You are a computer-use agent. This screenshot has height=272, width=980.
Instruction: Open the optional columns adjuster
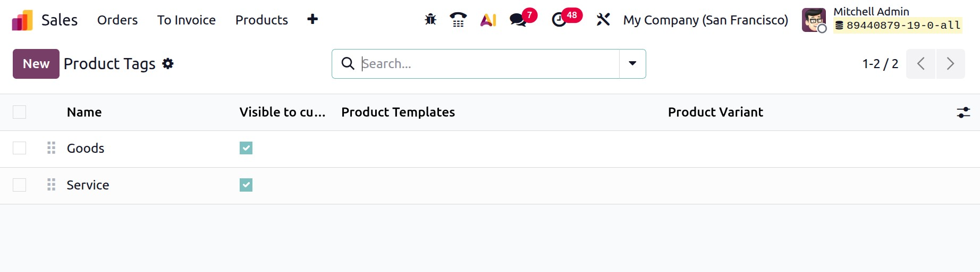point(963,112)
